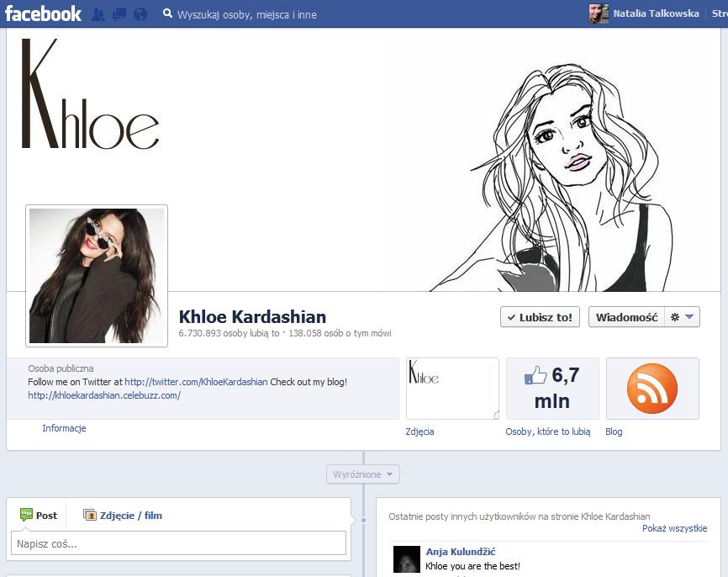
Task: Click the 'Informacje' link
Action: point(64,428)
